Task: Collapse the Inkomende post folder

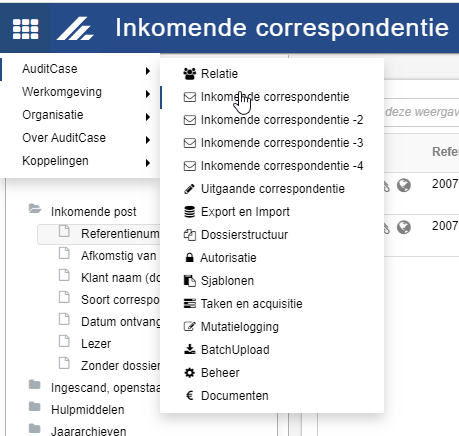Action: tap(35, 209)
